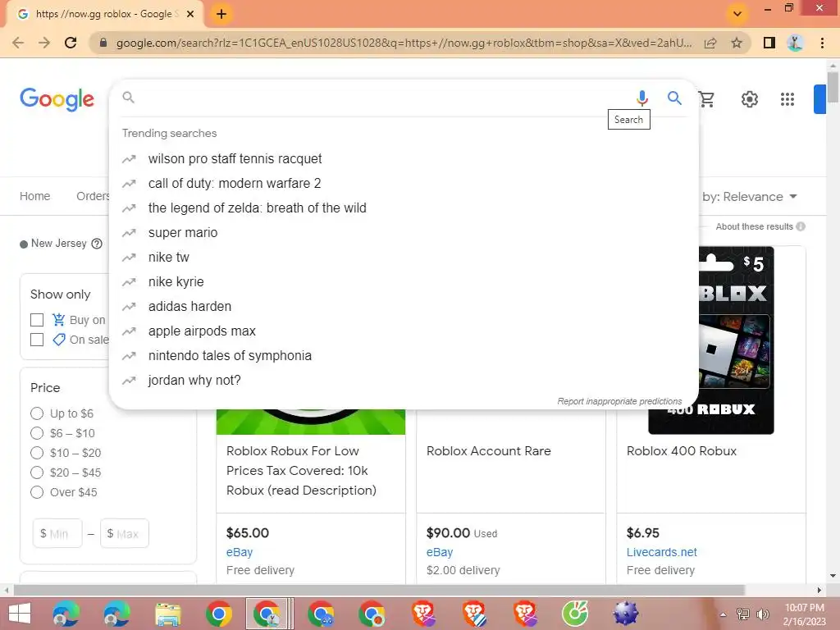Screen dimensions: 840x630
Task: Open the first Chrome taskbar icon
Action: 218,614
